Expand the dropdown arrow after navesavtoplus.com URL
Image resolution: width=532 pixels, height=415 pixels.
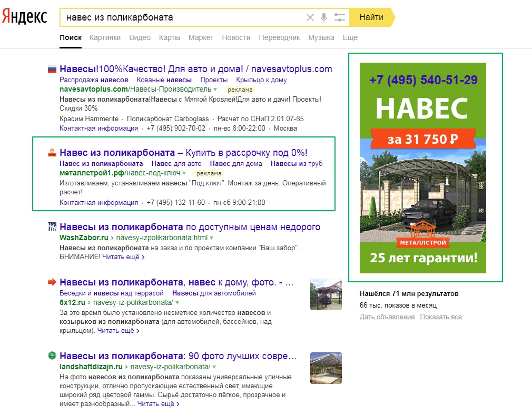tap(214, 89)
